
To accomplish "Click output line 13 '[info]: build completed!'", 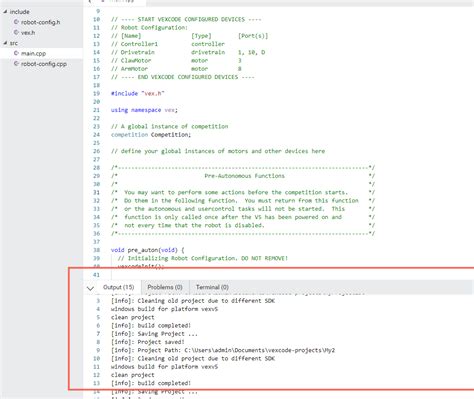I will [151, 383].
